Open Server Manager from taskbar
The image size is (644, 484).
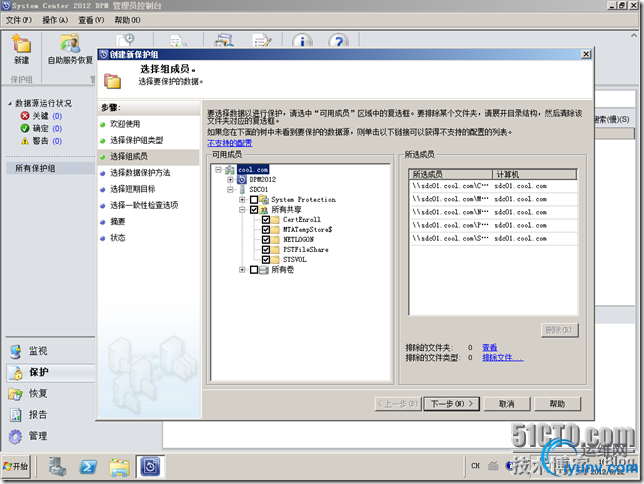(x=57, y=467)
